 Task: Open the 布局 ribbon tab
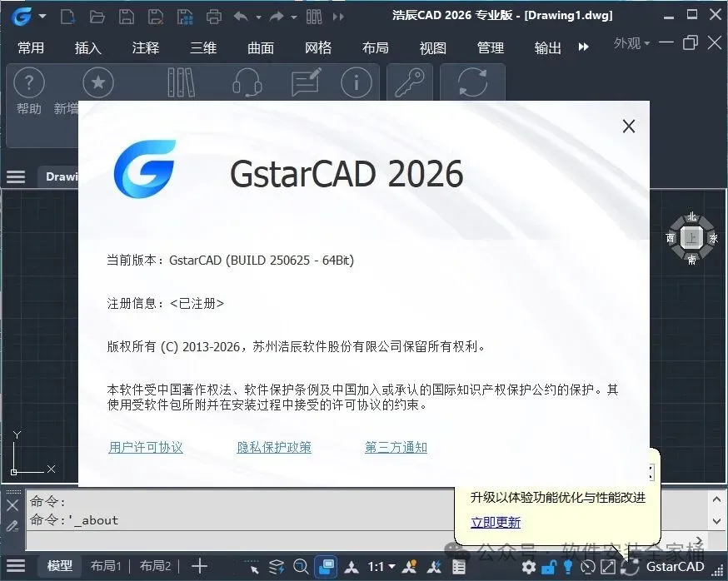pos(376,47)
